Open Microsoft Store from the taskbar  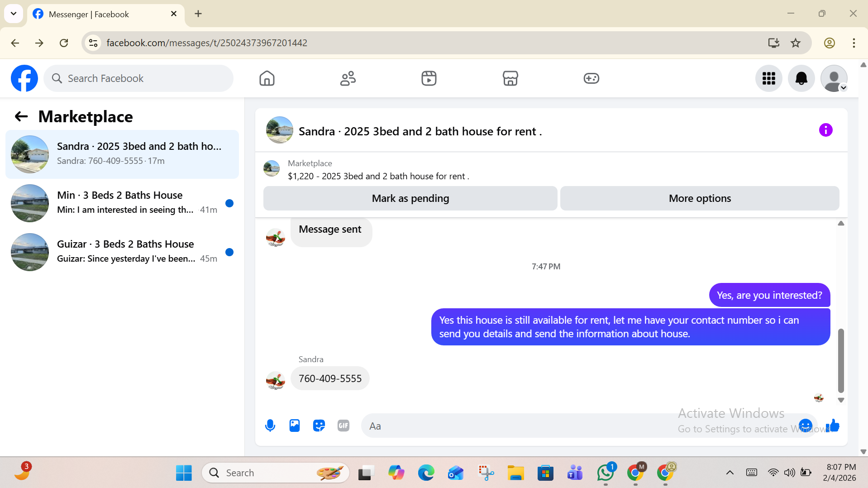(x=545, y=473)
